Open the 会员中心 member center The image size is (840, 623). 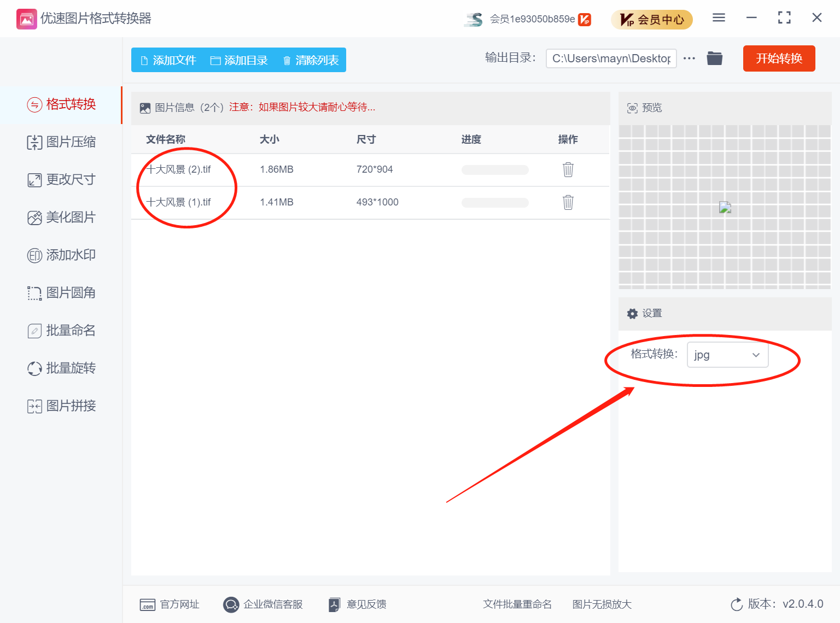652,19
